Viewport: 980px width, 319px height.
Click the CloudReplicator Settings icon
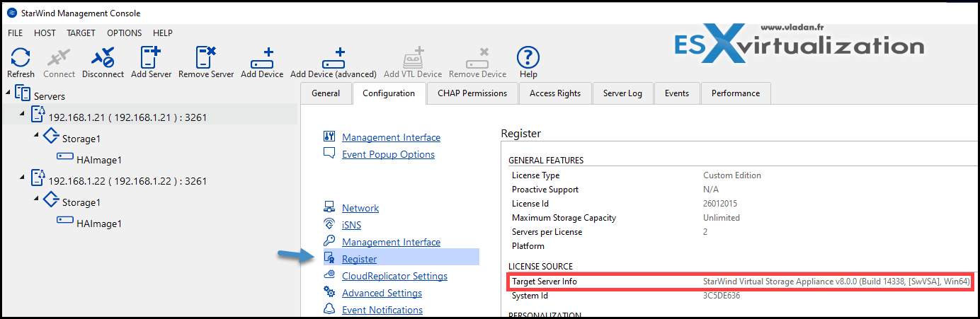[329, 275]
